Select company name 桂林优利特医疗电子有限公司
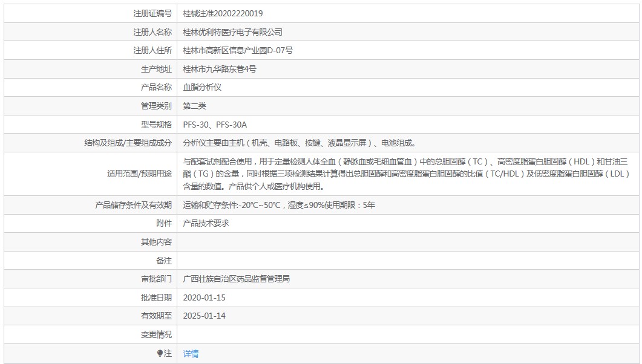642x364 pixels. click(x=232, y=32)
